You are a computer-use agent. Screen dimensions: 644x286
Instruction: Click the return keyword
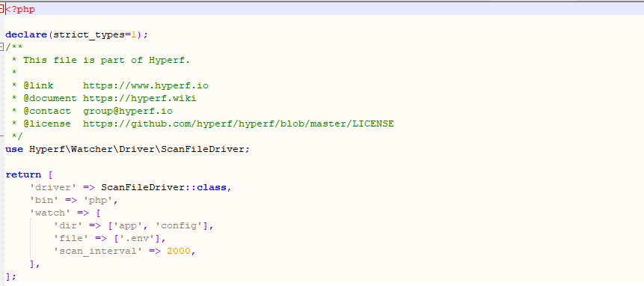pos(23,174)
